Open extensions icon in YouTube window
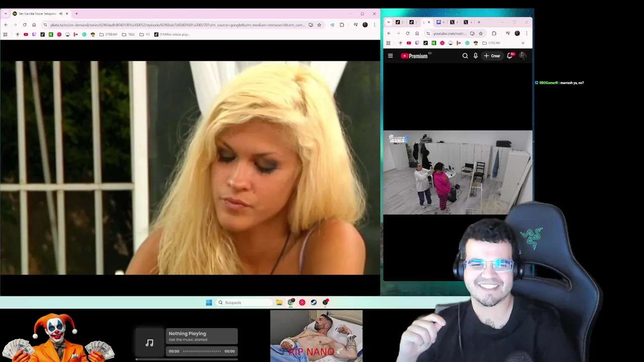This screenshot has height=362, width=644. pyautogui.click(x=494, y=33)
